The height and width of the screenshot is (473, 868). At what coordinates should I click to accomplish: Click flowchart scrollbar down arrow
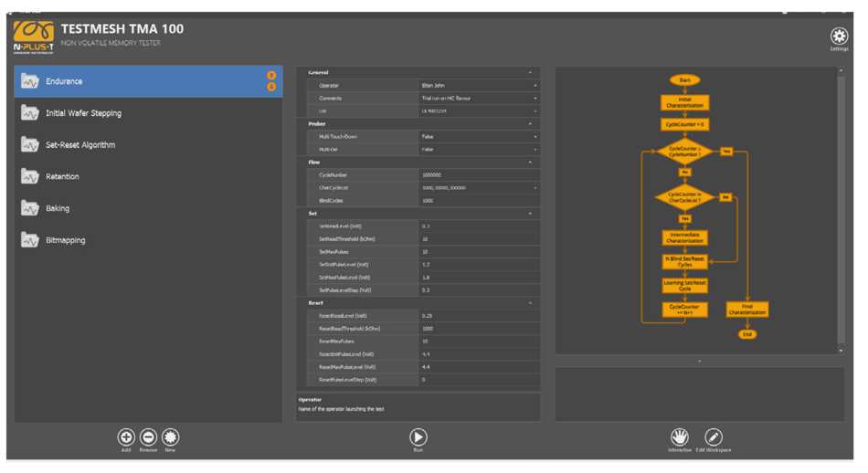pos(841,351)
